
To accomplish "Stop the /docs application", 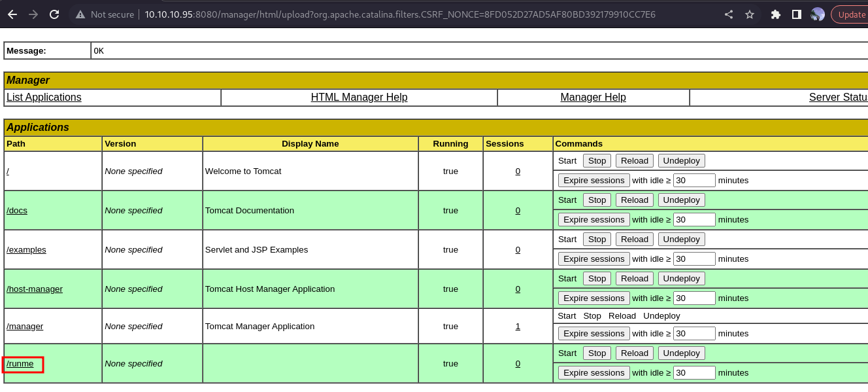I will (597, 200).
